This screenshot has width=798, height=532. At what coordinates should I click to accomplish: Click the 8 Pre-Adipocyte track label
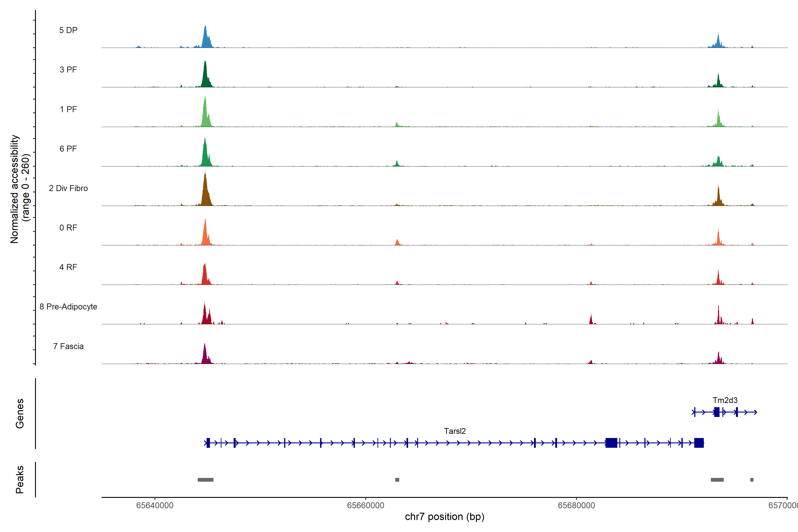click(68, 307)
